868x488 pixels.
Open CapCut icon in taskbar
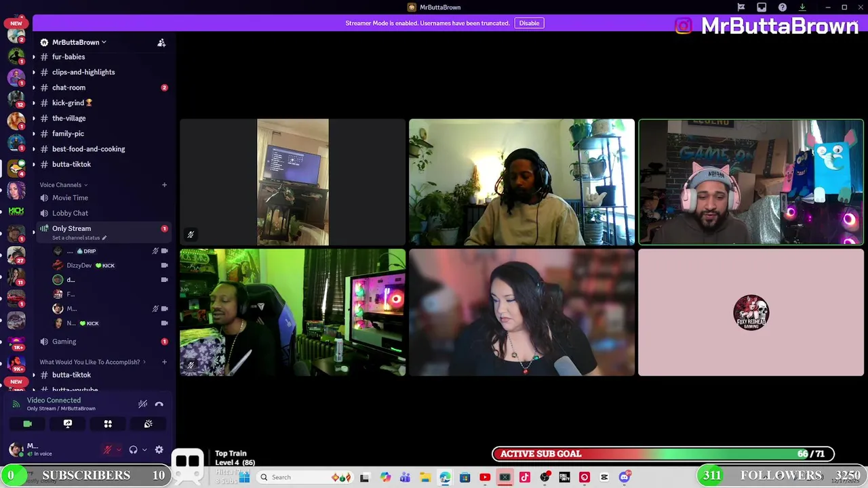click(x=604, y=477)
